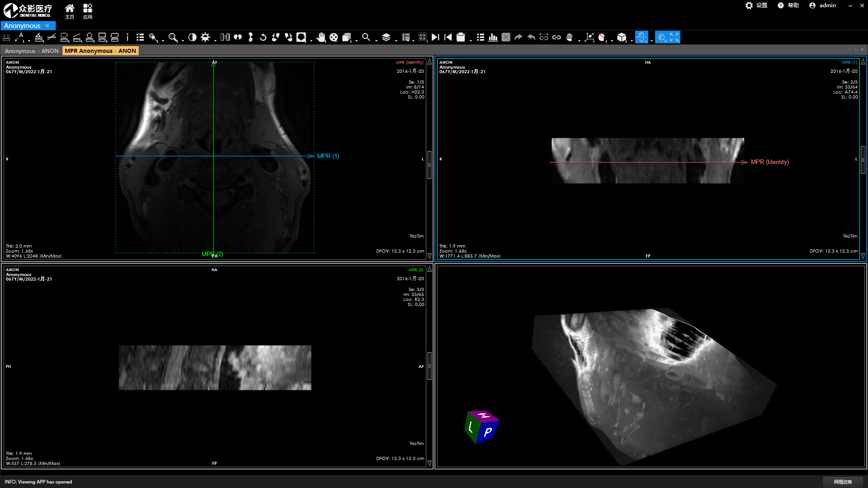This screenshot has height=488, width=868.
Task: Flip image horizontally with heads icon
Action: [x=238, y=38]
